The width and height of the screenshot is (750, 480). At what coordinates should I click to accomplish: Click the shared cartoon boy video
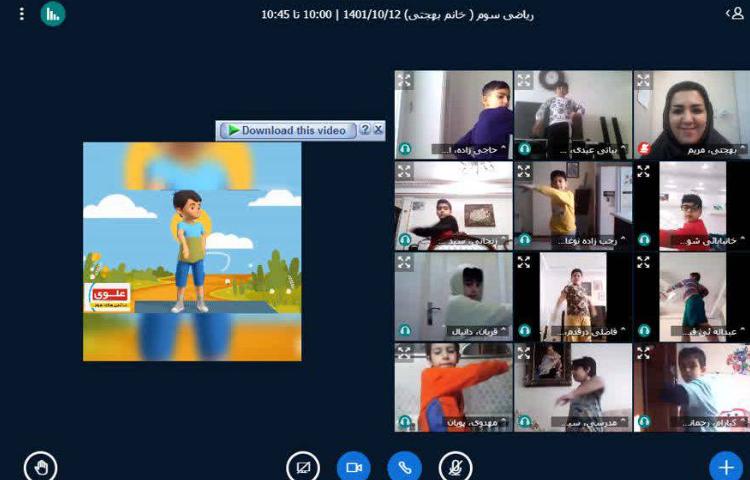point(192,251)
